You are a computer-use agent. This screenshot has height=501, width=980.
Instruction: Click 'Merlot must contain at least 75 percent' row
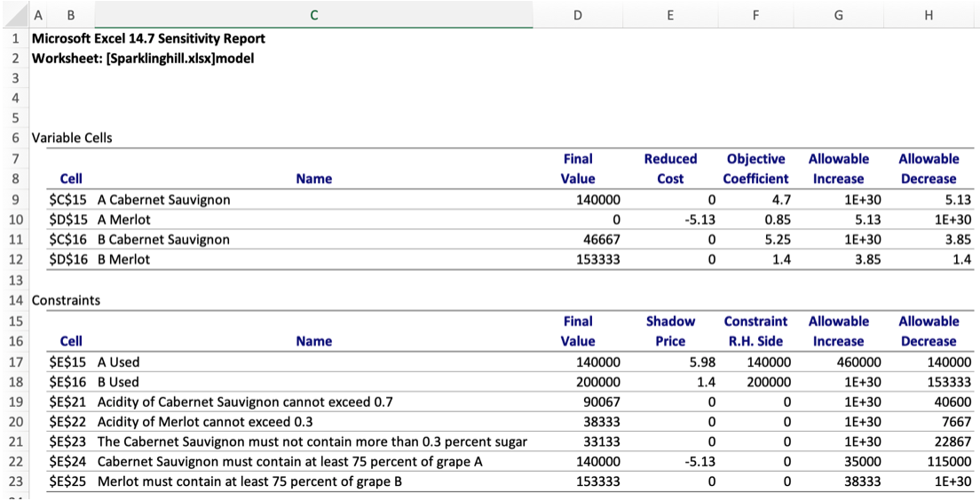(x=249, y=481)
